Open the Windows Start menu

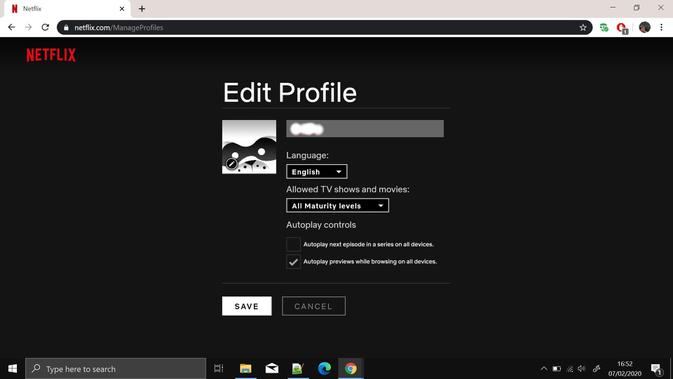coord(12,368)
